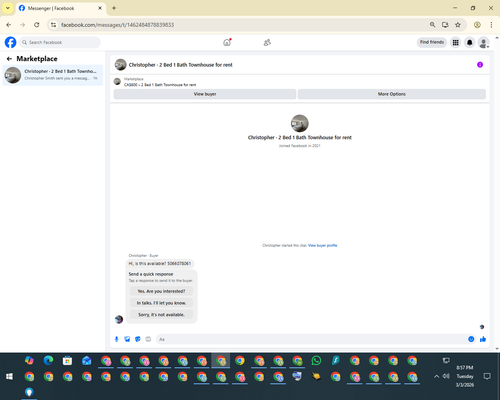Screen dimensions: 500x400
Task: Select the Messenger | Facebook tab
Action: (x=60, y=8)
